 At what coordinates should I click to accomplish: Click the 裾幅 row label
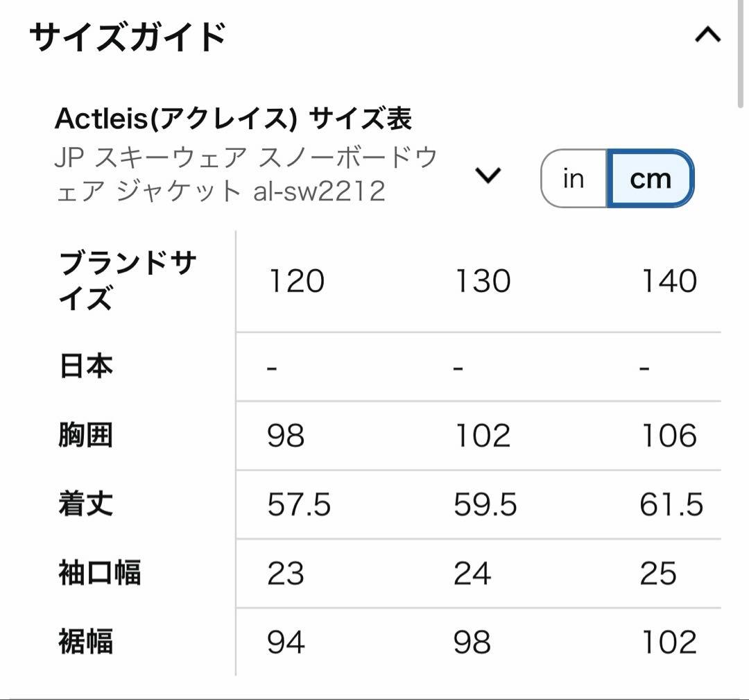click(83, 643)
